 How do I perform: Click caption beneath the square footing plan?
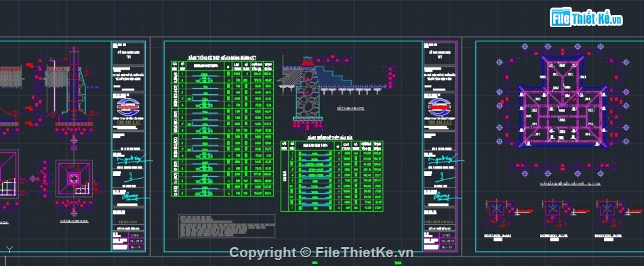(x=75, y=221)
